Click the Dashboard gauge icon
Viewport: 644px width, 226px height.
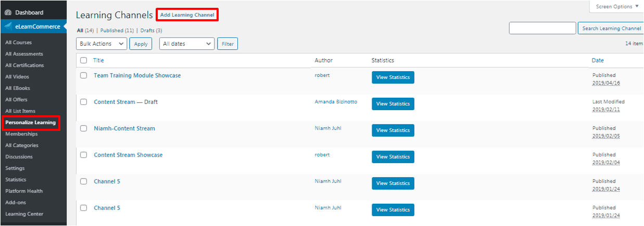point(8,12)
